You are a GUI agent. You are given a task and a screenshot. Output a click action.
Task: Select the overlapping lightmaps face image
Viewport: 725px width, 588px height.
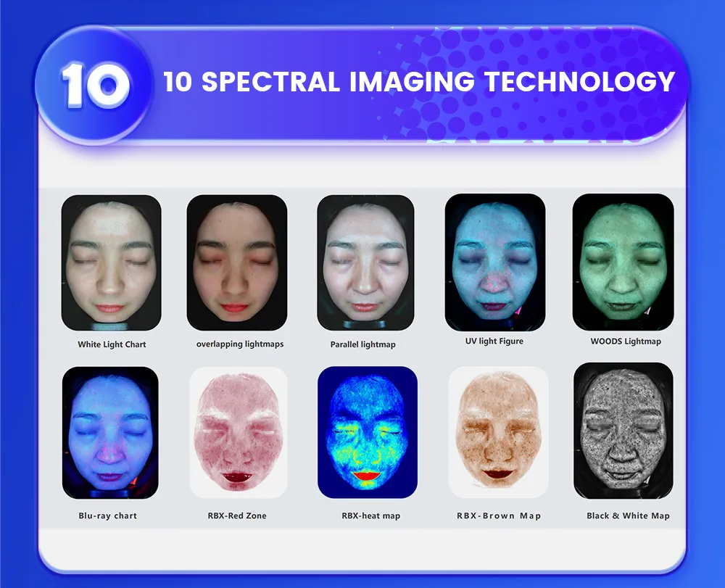pos(236,262)
